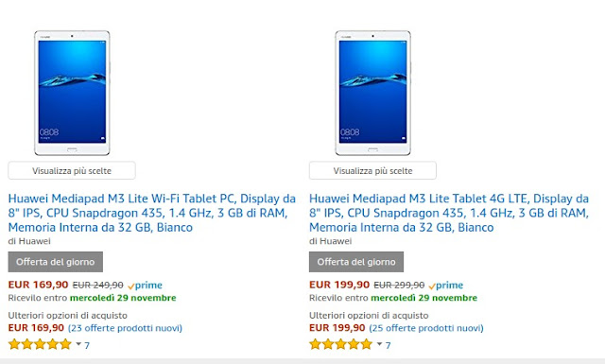Click Visualizza più scelte under Wi-Fi tablet
The width and height of the screenshot is (605, 364).
pyautogui.click(x=72, y=170)
